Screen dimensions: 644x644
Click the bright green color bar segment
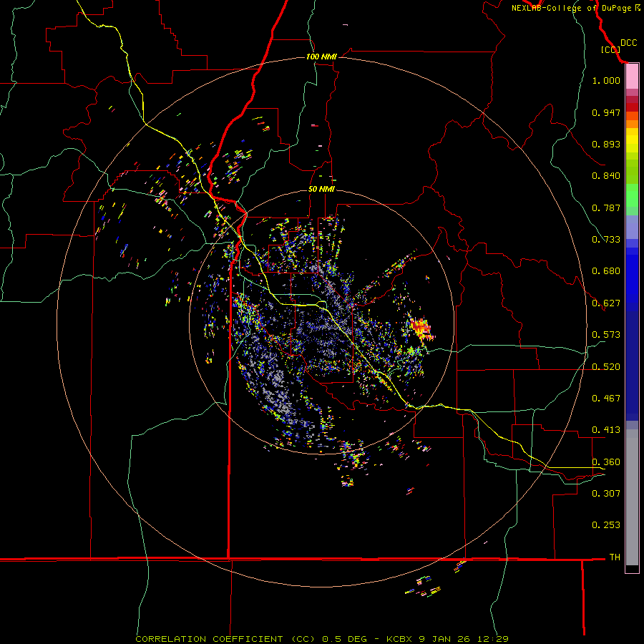pos(632,195)
